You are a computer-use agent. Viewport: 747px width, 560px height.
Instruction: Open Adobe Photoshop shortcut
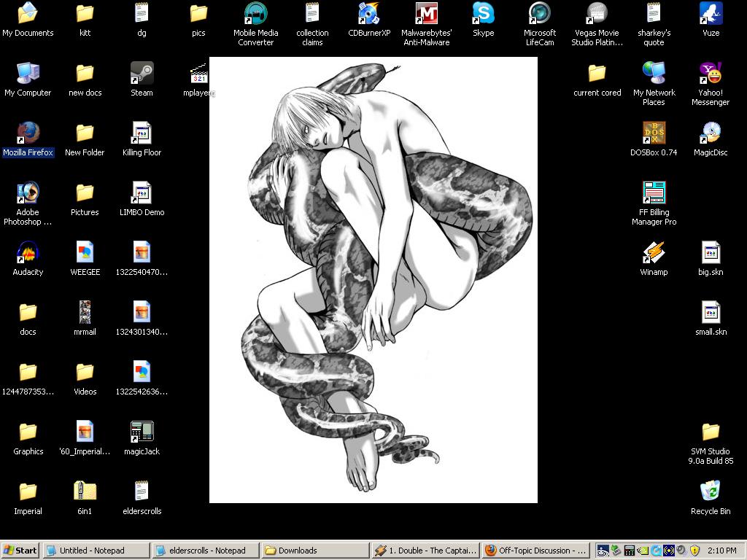pos(28,193)
